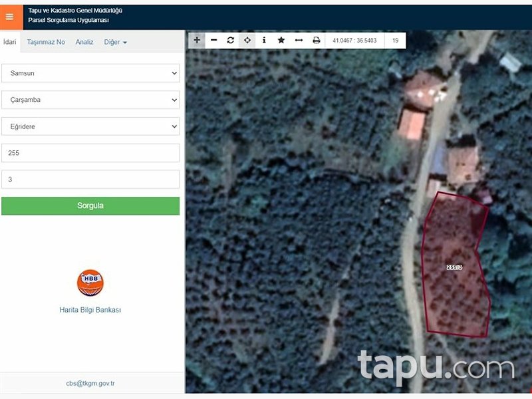Refresh the map view
Image resolution: width=532 pixels, height=399 pixels.
(x=231, y=41)
